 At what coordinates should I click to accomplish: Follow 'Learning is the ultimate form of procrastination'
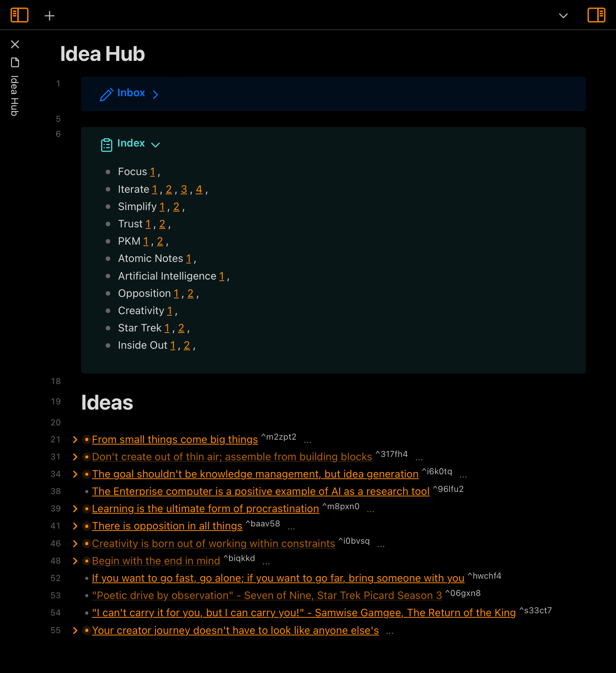click(x=205, y=509)
